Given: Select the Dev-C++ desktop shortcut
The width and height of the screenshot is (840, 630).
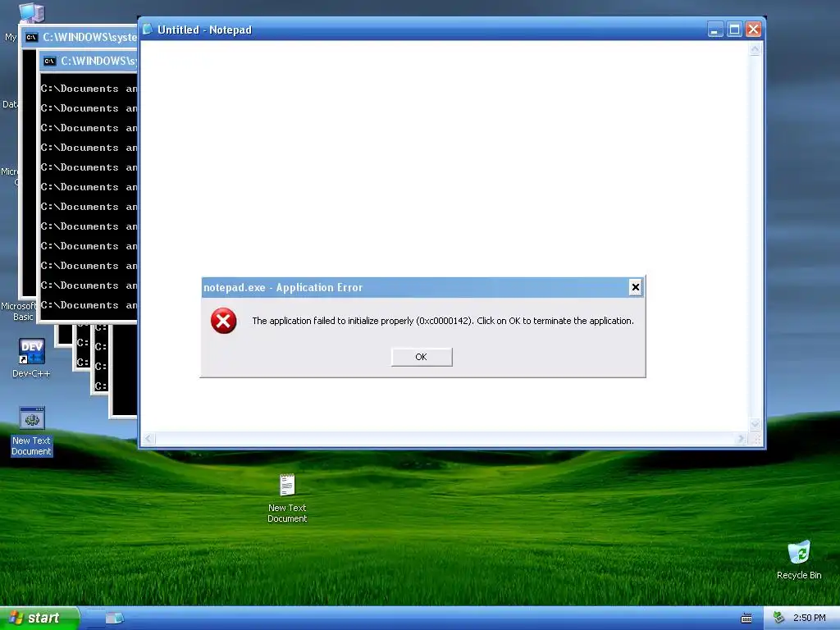Looking at the screenshot, I should click(31, 358).
